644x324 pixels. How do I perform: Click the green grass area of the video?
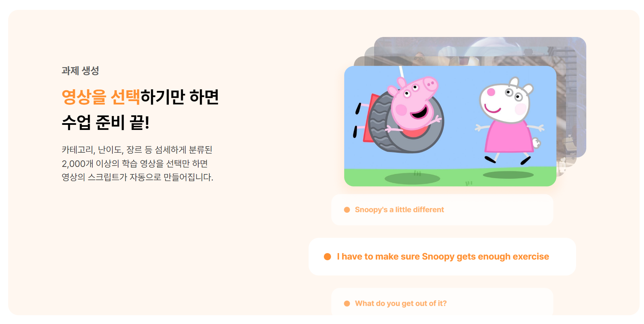point(450,177)
